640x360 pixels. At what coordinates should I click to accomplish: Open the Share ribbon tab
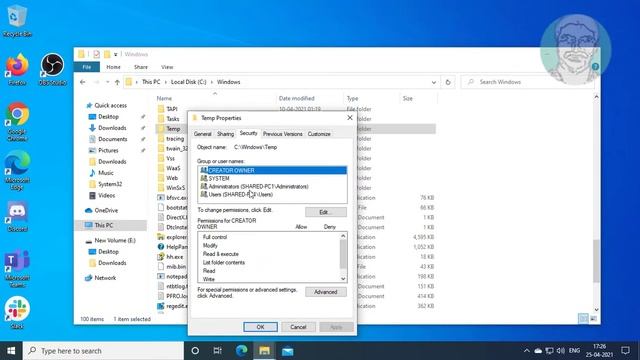coord(140,67)
